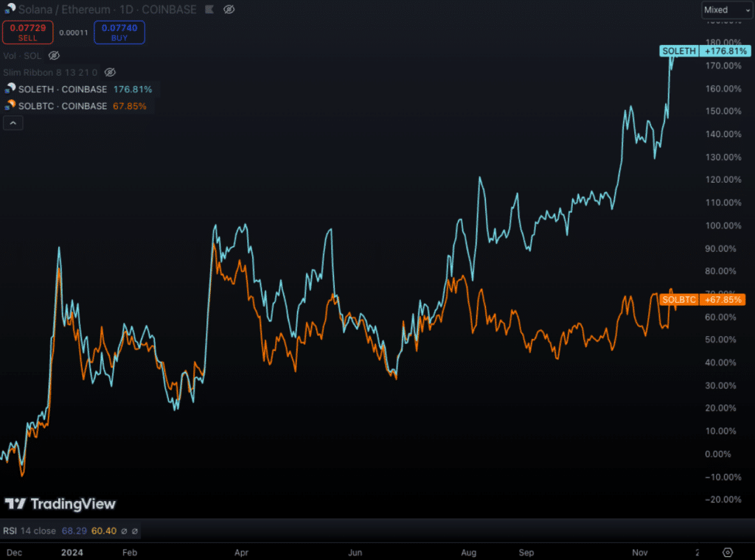Click the RSI value 60.40
The image size is (755, 560).
(x=104, y=531)
